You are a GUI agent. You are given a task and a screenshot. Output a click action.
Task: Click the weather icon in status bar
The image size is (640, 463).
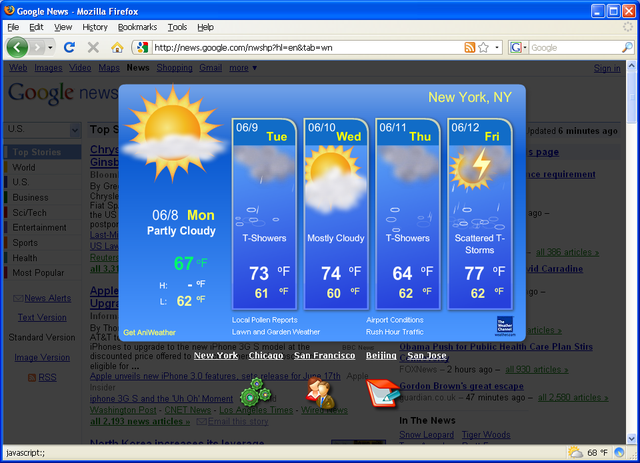pyautogui.click(x=575, y=452)
